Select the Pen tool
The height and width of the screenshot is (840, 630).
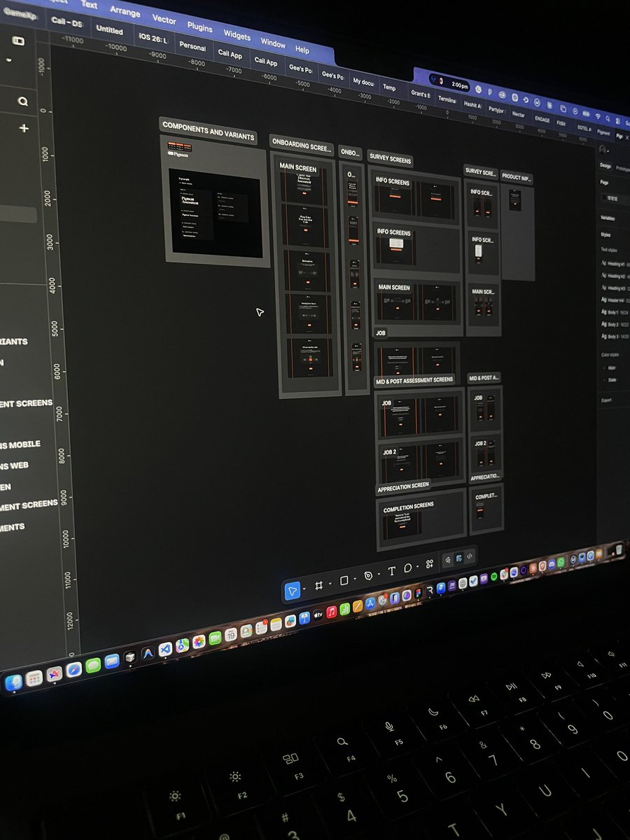368,575
